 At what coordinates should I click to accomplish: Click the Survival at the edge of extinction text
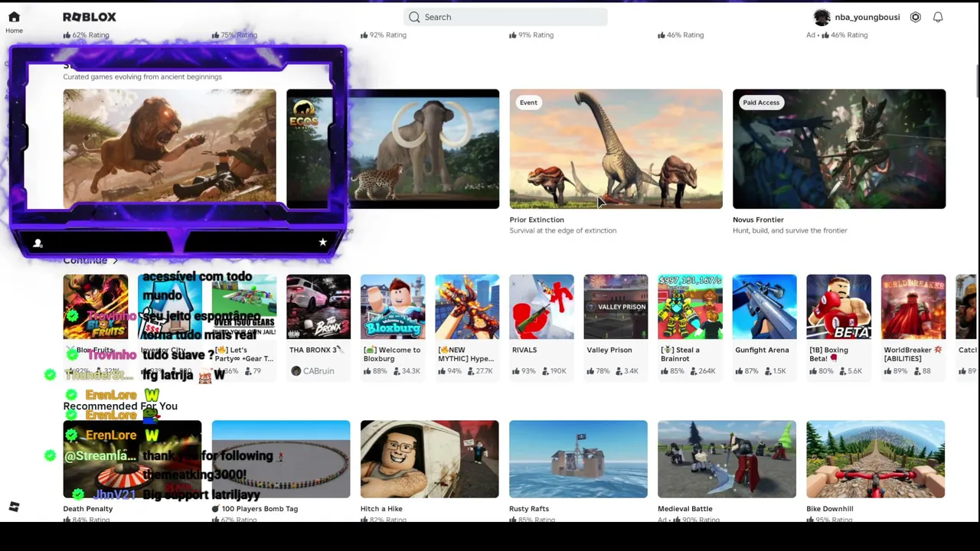point(563,230)
